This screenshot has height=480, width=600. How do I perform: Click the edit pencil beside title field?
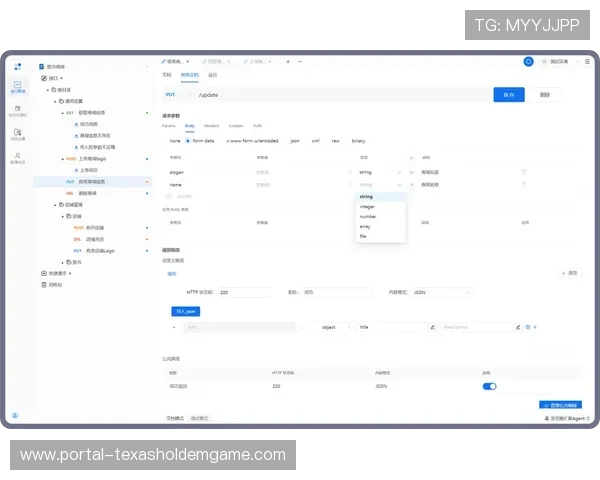pos(432,327)
